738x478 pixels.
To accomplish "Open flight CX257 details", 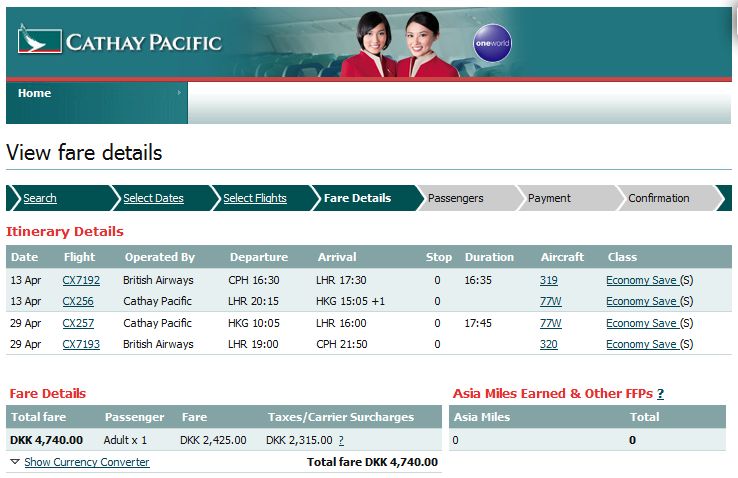I will click(x=77, y=323).
